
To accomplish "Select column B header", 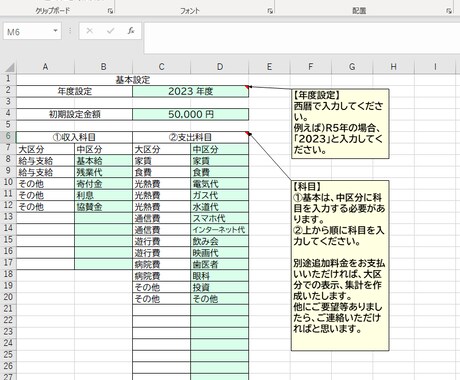I will pos(103,67).
